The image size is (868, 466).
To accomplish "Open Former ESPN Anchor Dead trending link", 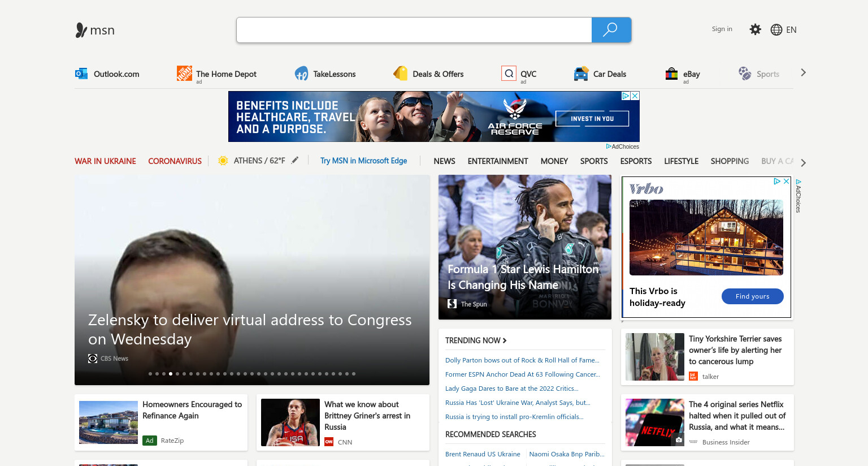I will click(x=523, y=374).
